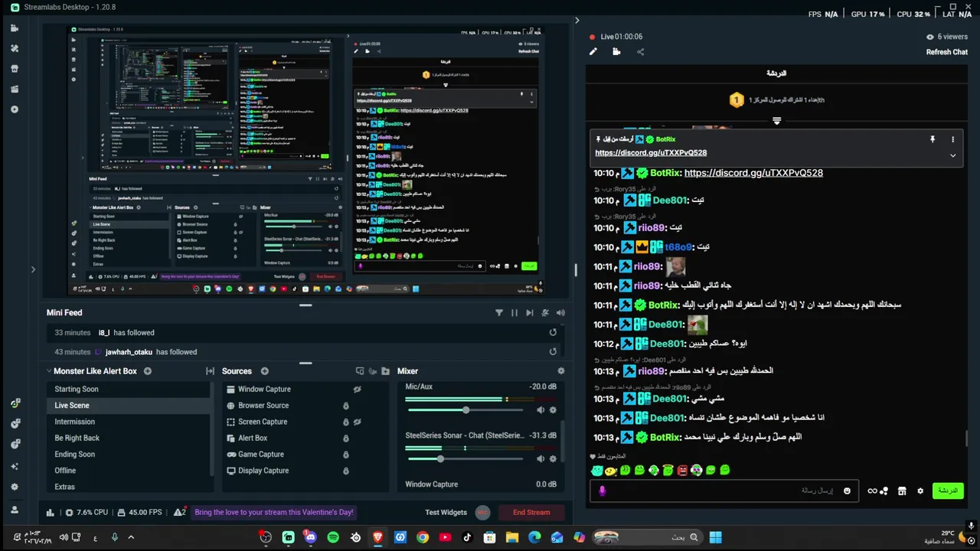Share the stream with the share icon
The height and width of the screenshot is (551, 980).
pos(640,52)
